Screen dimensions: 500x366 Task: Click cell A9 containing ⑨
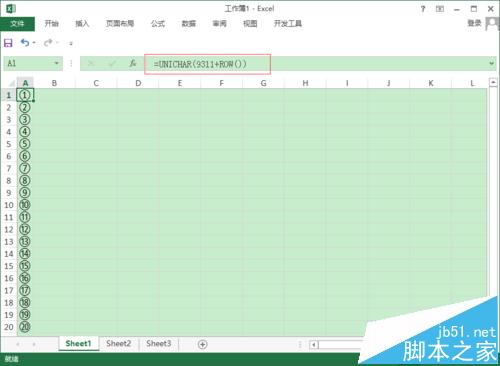coord(25,193)
